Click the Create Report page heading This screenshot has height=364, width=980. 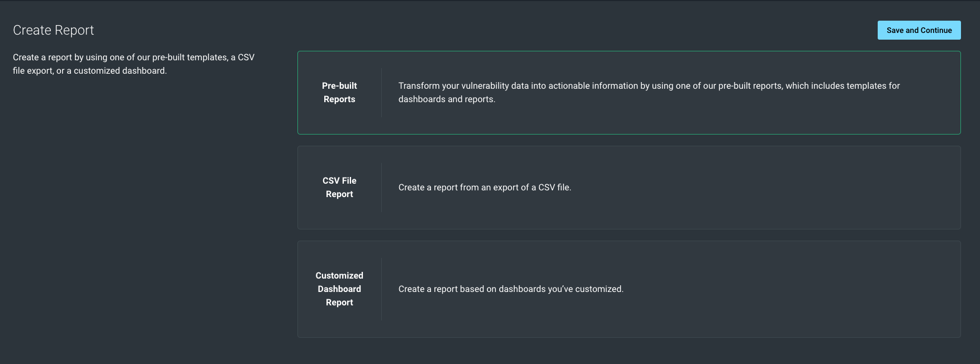[54, 30]
